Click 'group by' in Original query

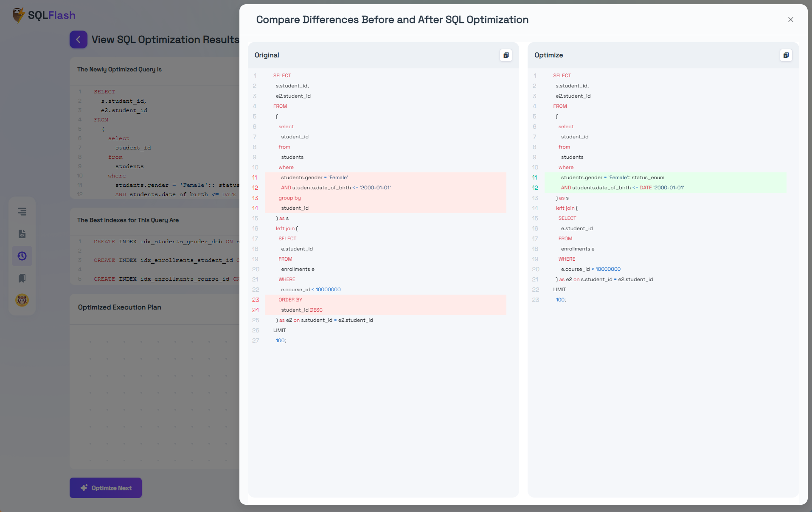click(x=289, y=198)
